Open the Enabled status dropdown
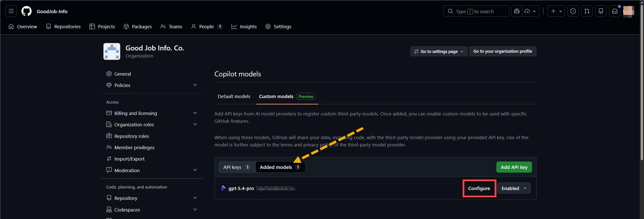Image resolution: width=644 pixels, height=219 pixels. 514,189
